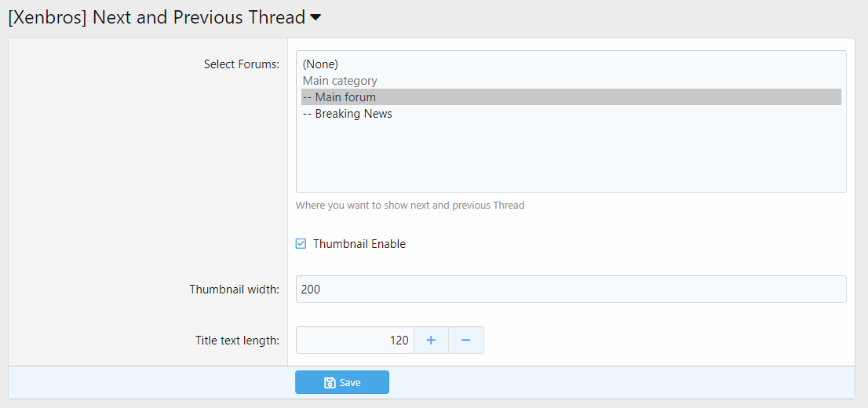
Task: Select "-- Main forum" in the forums list
Action: coord(339,97)
